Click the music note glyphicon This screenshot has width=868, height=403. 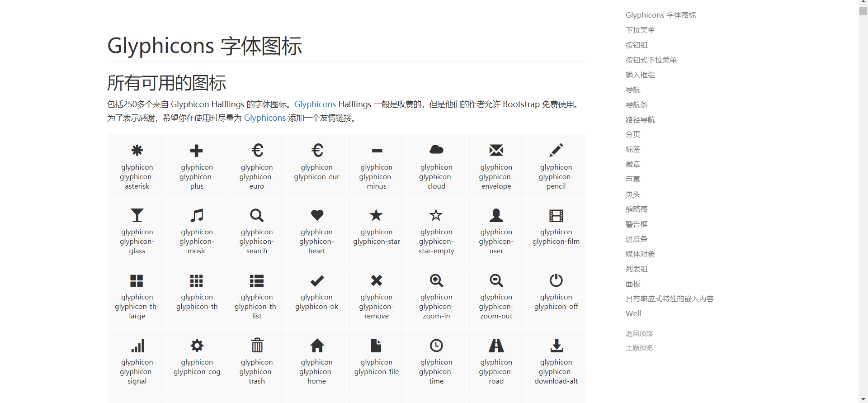(x=197, y=215)
